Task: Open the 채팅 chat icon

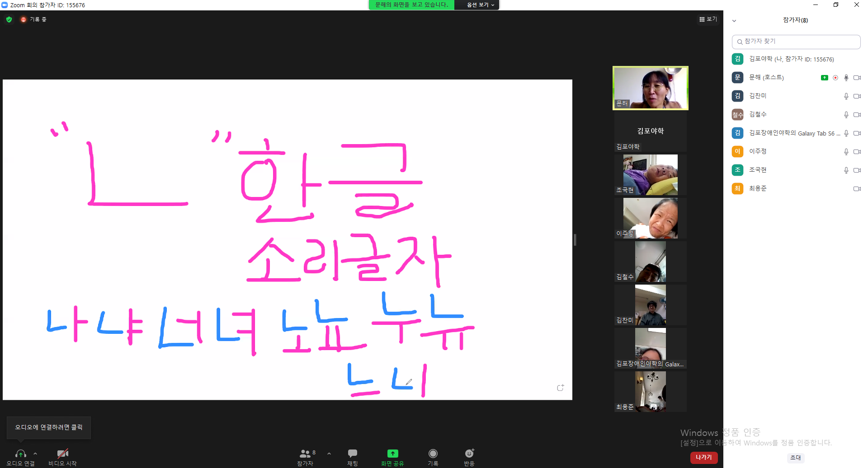Action: (353, 453)
